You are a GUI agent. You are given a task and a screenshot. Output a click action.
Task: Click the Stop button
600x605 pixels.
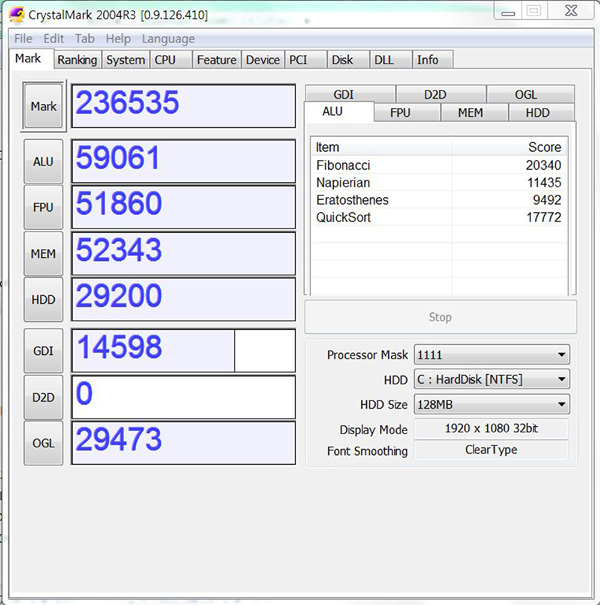[x=440, y=317]
